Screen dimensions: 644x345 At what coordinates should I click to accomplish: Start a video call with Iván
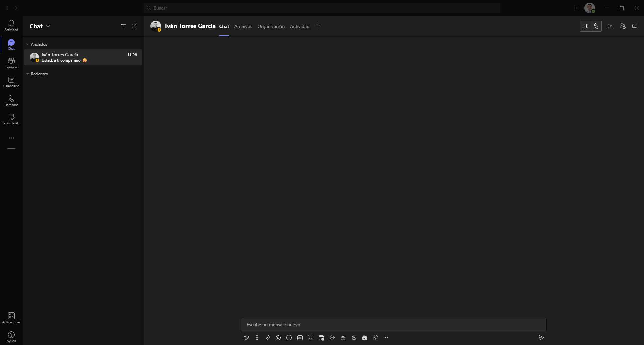[585, 26]
